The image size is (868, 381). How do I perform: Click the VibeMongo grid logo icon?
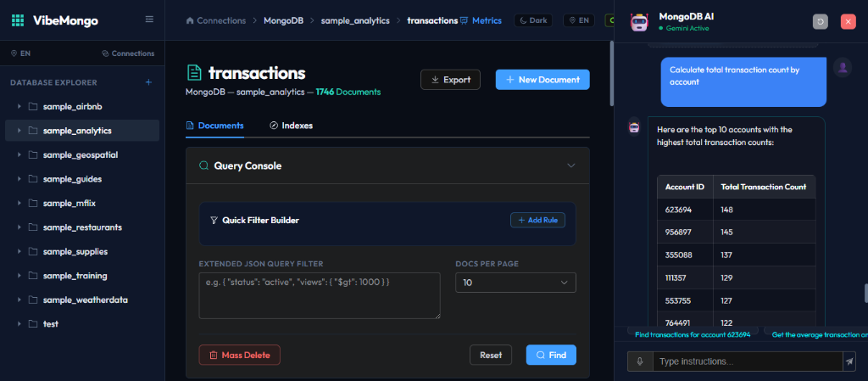point(18,21)
